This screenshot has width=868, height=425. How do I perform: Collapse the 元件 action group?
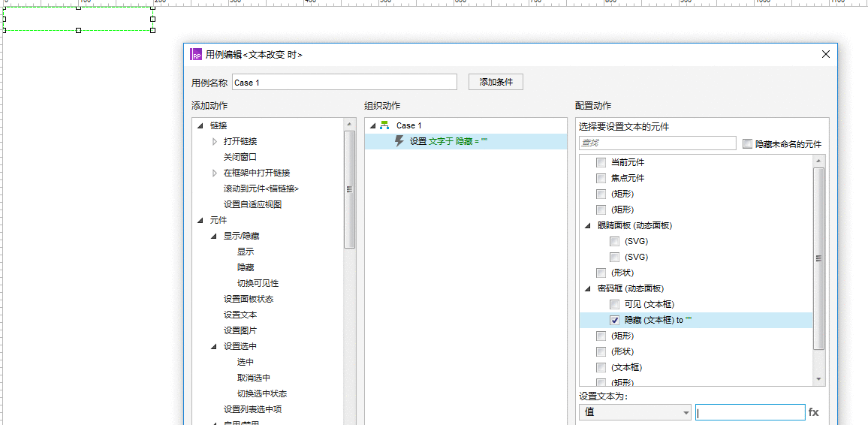[200, 220]
